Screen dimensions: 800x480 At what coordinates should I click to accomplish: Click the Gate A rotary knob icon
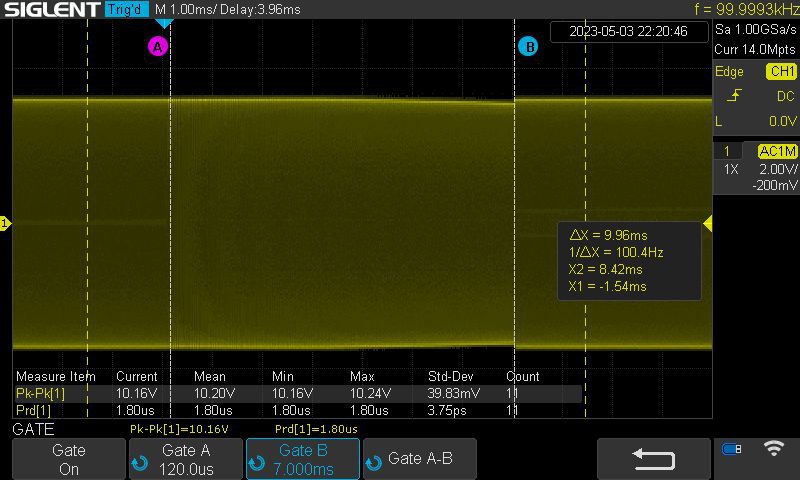139,463
